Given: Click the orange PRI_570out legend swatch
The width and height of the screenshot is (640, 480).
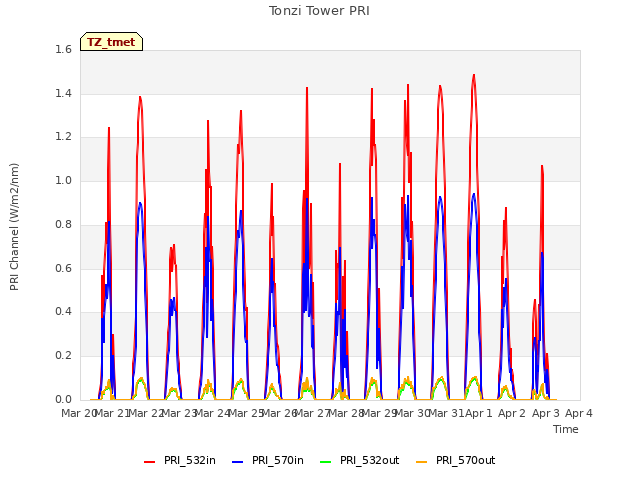Looking at the screenshot, I should point(422,462).
